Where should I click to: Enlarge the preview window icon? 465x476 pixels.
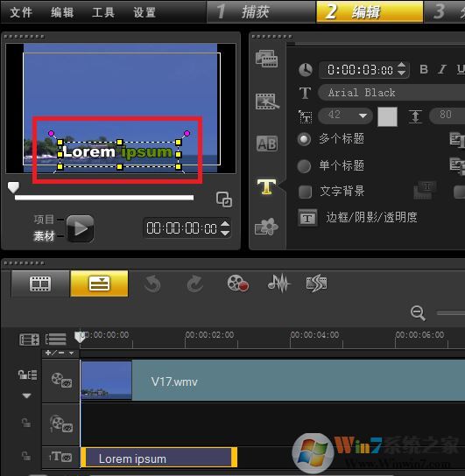(x=224, y=199)
